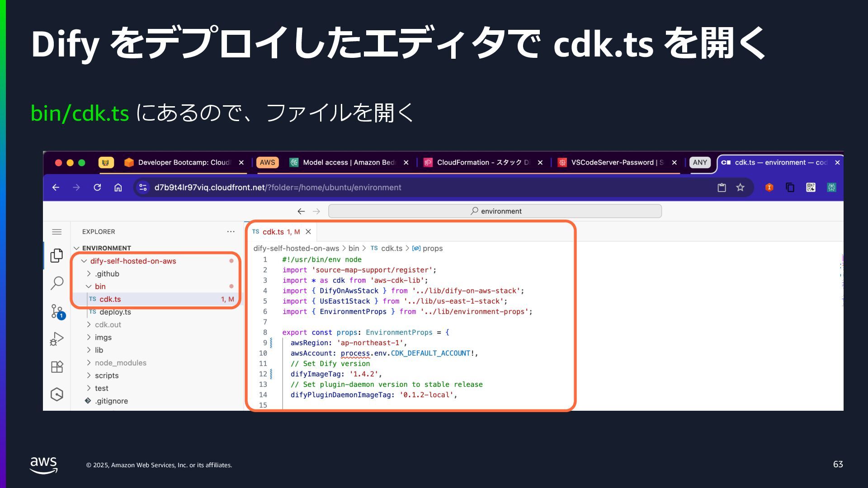Open the Extensions view in activity bar
Screen dimensions: 868x488
click(x=57, y=366)
